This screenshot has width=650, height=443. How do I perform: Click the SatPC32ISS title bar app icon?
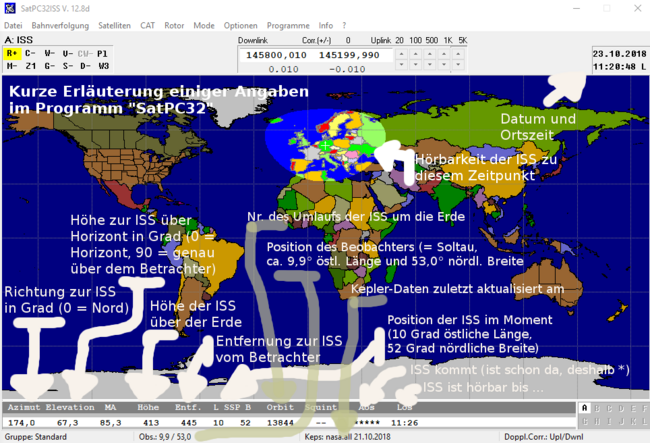pos(10,8)
